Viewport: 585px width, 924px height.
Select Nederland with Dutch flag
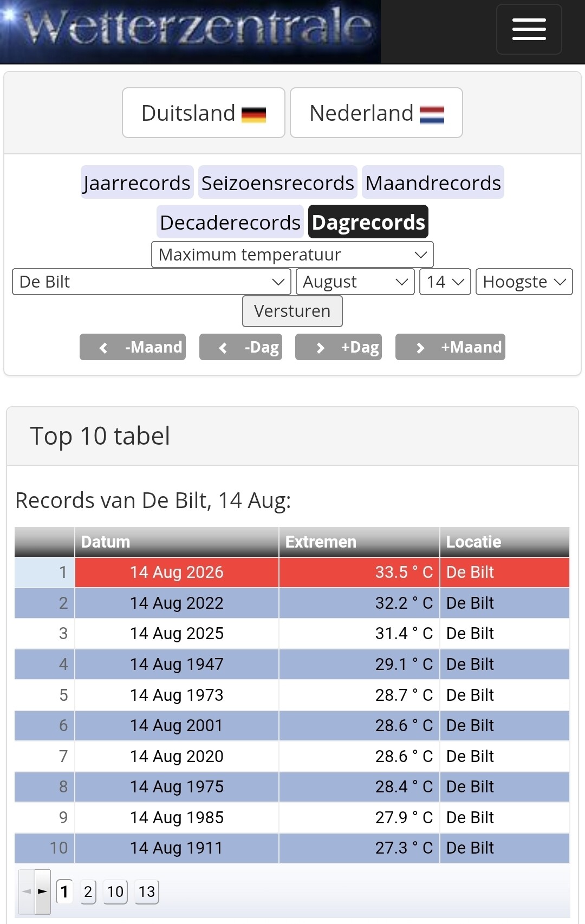[376, 113]
